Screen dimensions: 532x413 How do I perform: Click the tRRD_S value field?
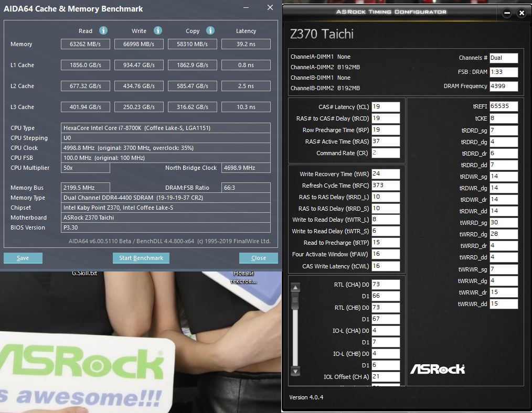(x=386, y=209)
